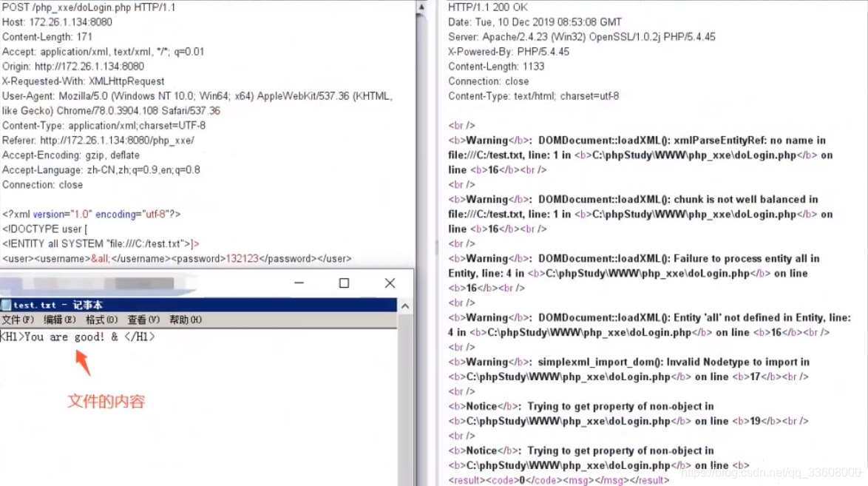Minimize the overlay window above Notepad
Image resolution: width=868 pixels, height=486 pixels.
tap(299, 283)
